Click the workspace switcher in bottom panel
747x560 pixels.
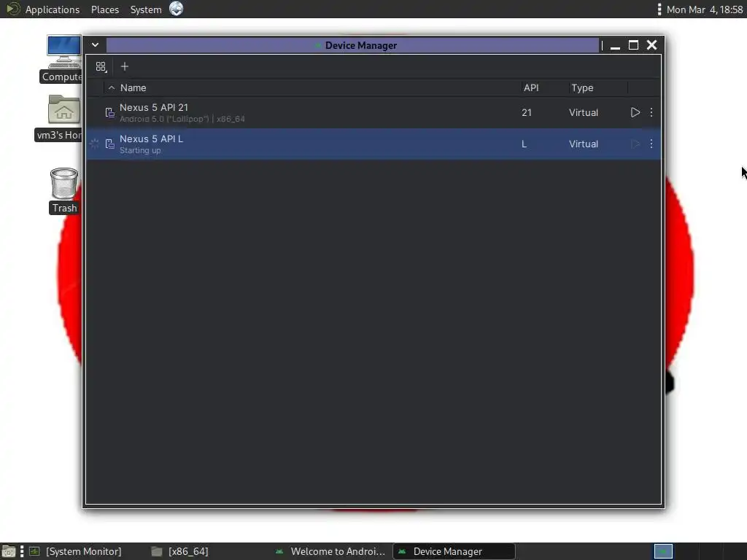[x=663, y=551]
